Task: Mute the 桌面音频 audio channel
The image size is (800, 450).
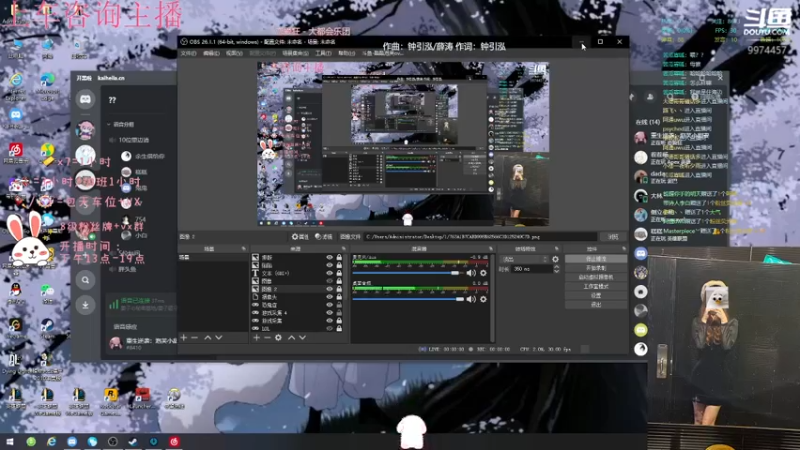Action: [471, 299]
